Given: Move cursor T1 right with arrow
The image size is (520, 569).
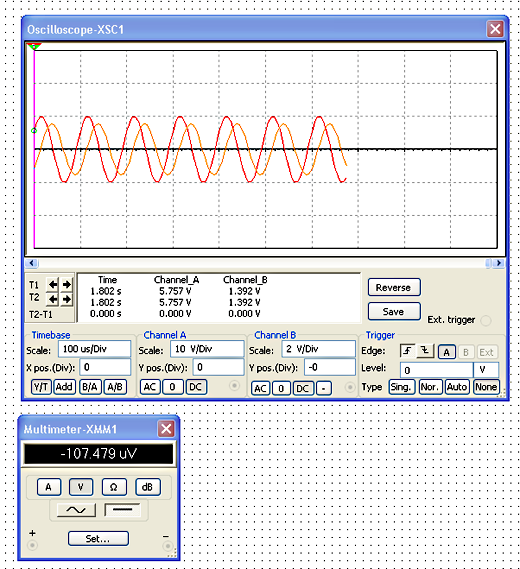Looking at the screenshot, I should 66,284.
